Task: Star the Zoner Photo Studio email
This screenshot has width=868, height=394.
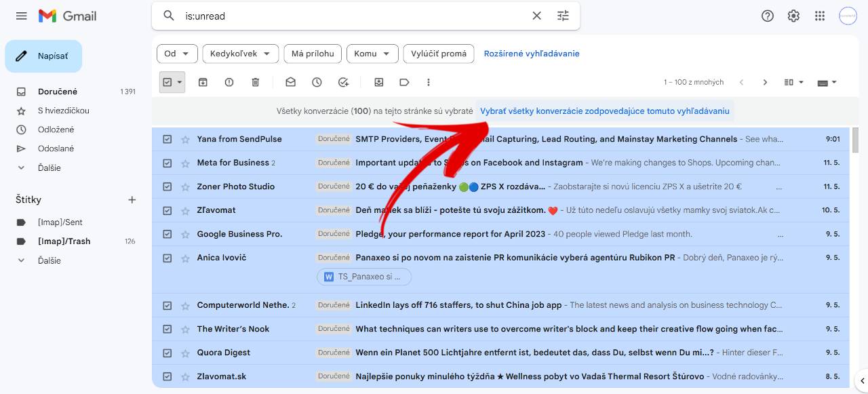Action: click(185, 186)
